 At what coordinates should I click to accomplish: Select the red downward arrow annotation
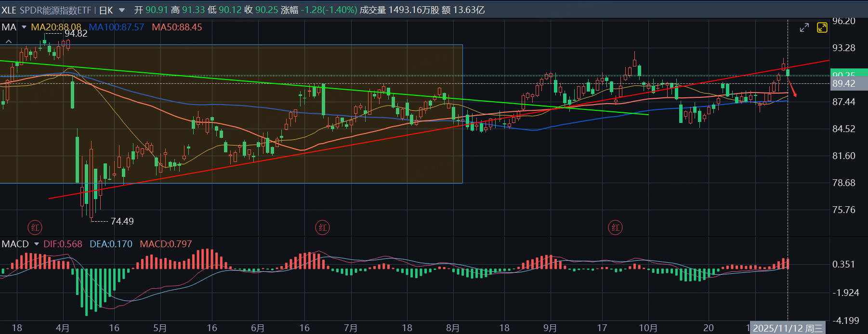(792, 88)
